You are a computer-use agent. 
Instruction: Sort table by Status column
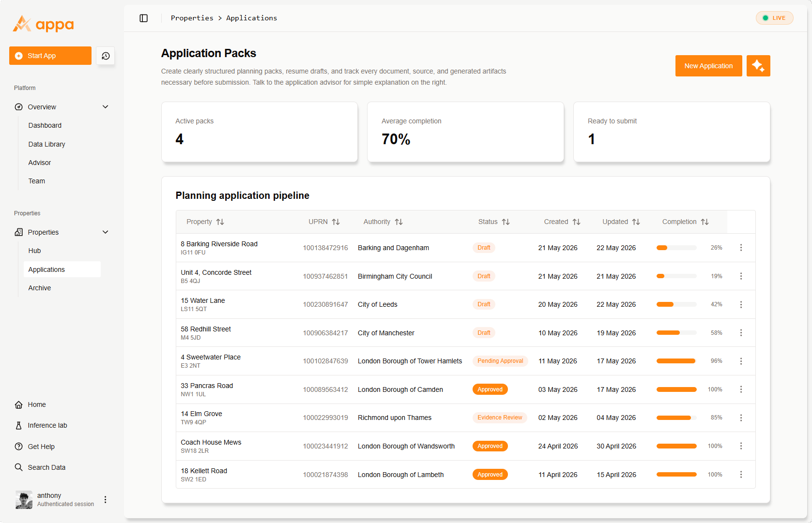point(494,222)
